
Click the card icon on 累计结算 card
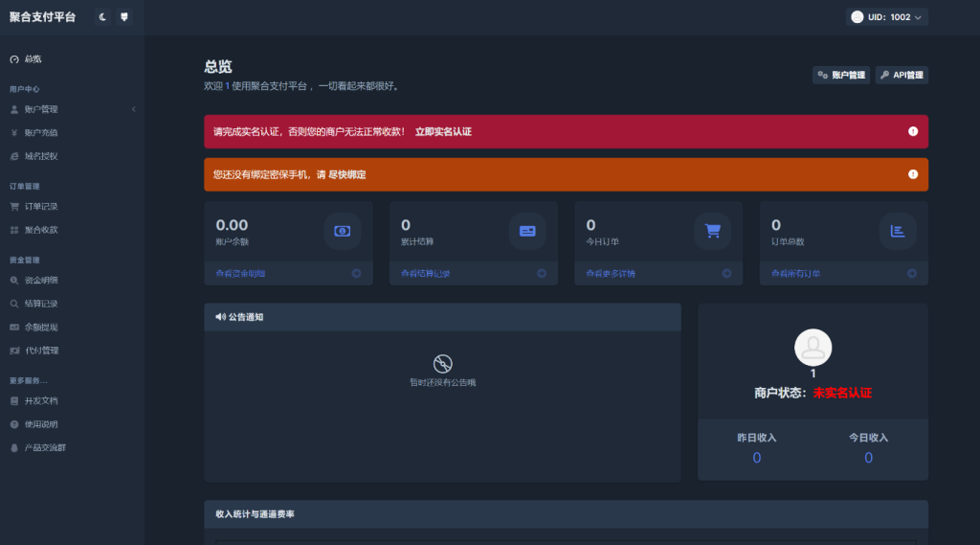(x=527, y=231)
